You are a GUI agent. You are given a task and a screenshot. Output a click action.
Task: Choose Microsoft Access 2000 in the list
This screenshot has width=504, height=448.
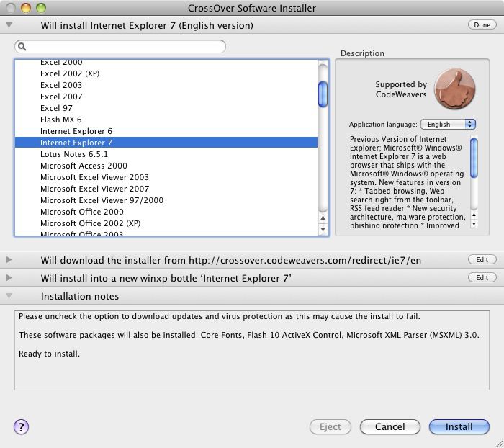coord(84,166)
